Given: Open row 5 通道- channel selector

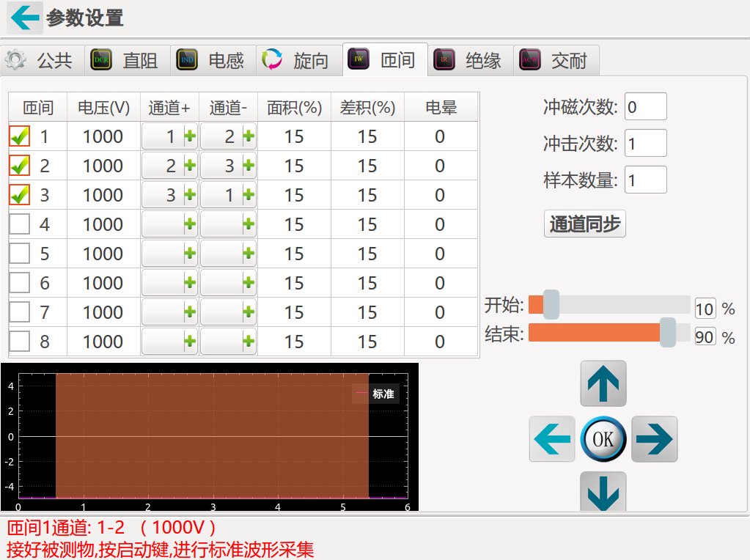Looking at the screenshot, I should point(228,254).
